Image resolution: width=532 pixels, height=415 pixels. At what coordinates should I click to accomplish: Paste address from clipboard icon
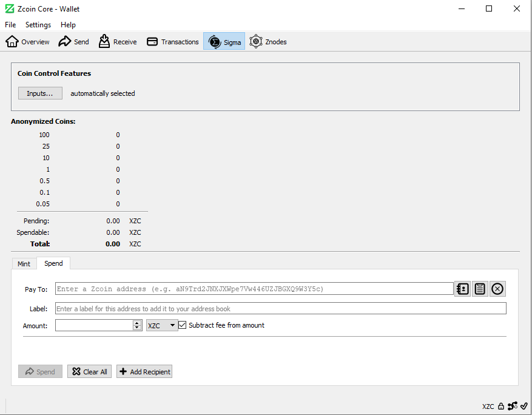[480, 289]
